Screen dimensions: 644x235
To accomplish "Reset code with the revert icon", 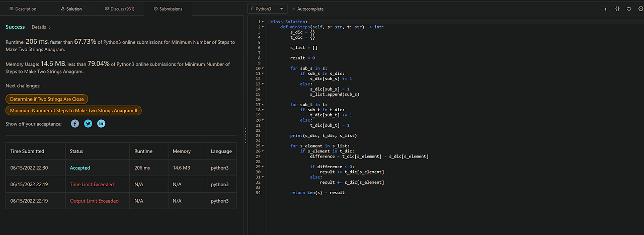I will pos(629,9).
